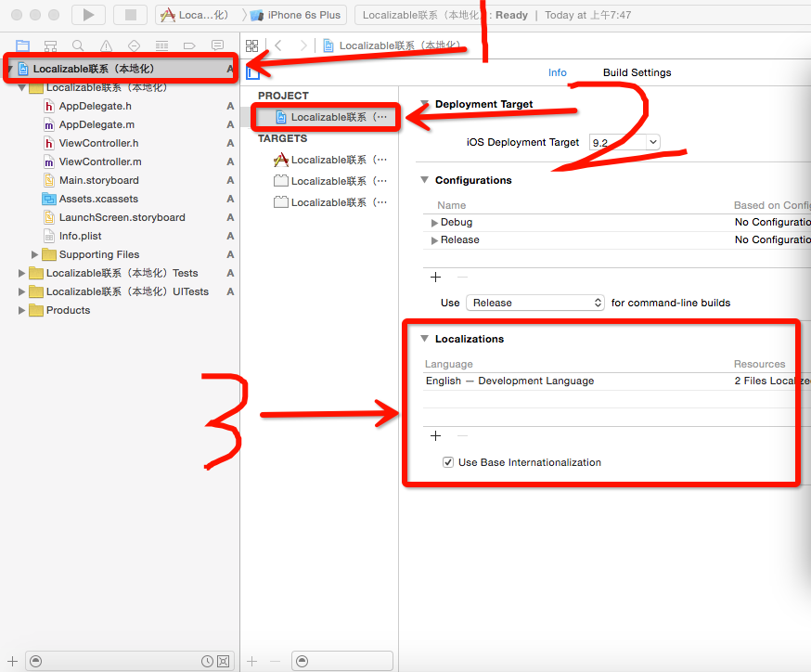Click the Run (play) button
Viewport: 811px width, 672px height.
pos(88,15)
